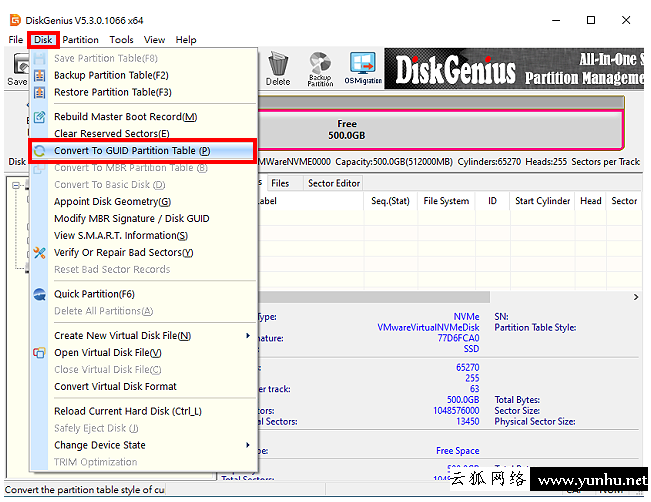Click the VMwareVirtualNVMeDisk model text
Image resolution: width=651 pixels, height=502 pixels.
[428, 328]
